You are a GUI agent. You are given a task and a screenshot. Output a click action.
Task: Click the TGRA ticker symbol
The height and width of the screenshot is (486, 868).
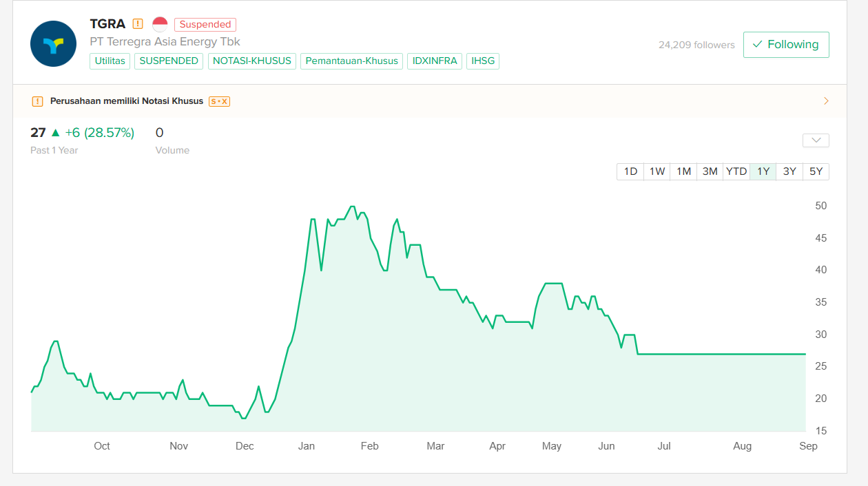[x=107, y=24]
